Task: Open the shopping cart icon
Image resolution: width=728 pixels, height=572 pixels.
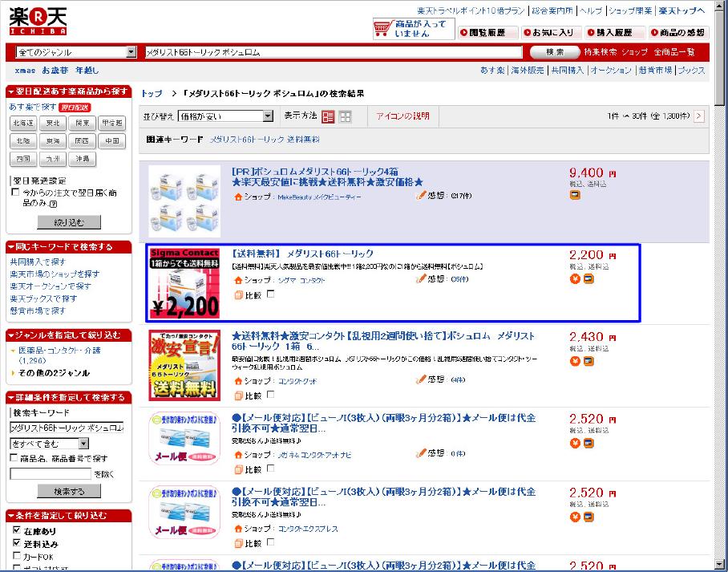Action: coord(382,28)
